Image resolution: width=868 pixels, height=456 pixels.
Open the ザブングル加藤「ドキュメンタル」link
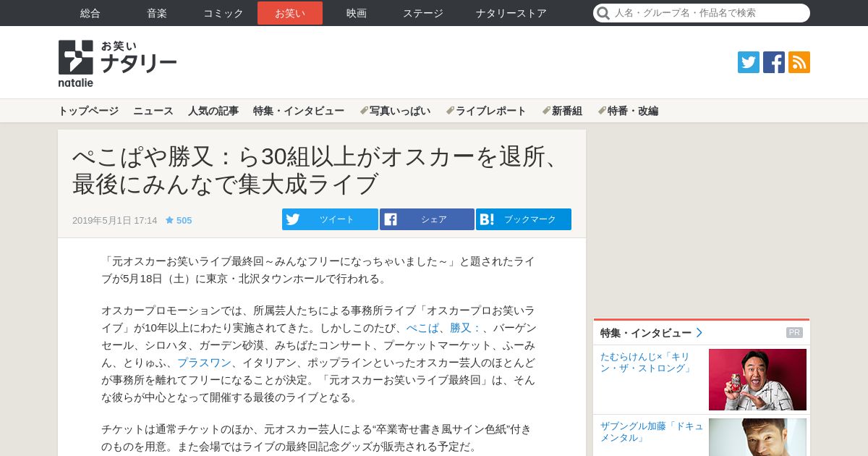click(x=652, y=432)
